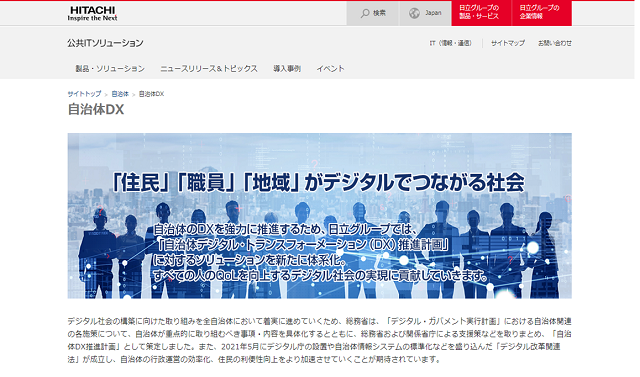Open the ニュースリリース&トピックス menu item

tap(209, 69)
